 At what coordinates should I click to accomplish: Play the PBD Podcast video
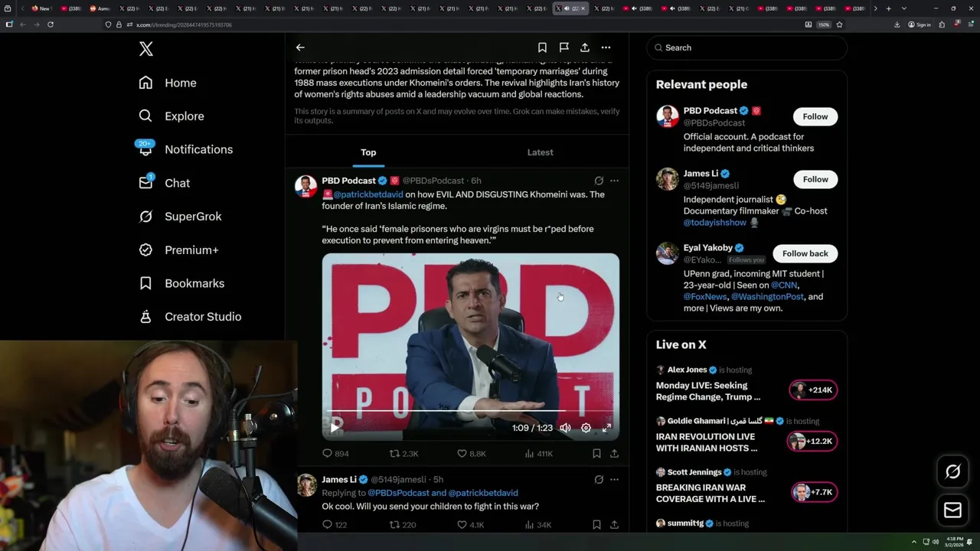click(335, 428)
